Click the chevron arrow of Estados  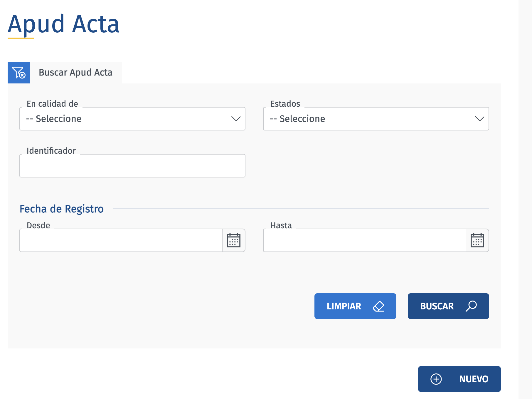coord(479,119)
